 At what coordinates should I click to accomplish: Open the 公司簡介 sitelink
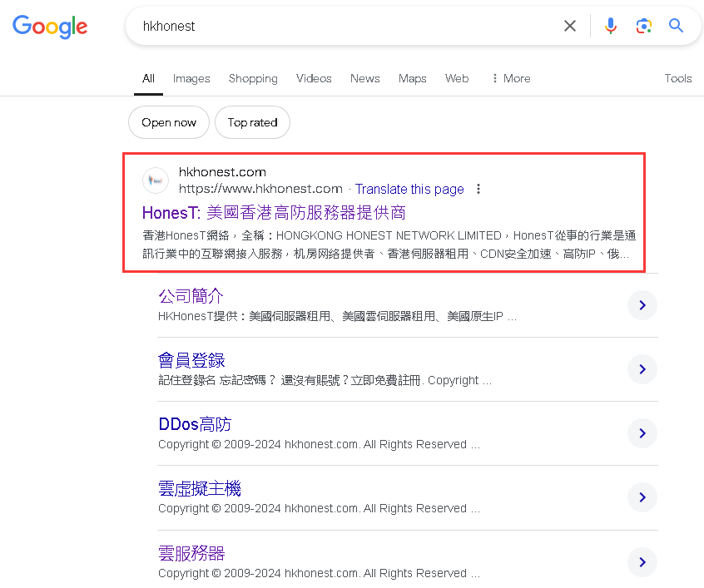click(191, 296)
